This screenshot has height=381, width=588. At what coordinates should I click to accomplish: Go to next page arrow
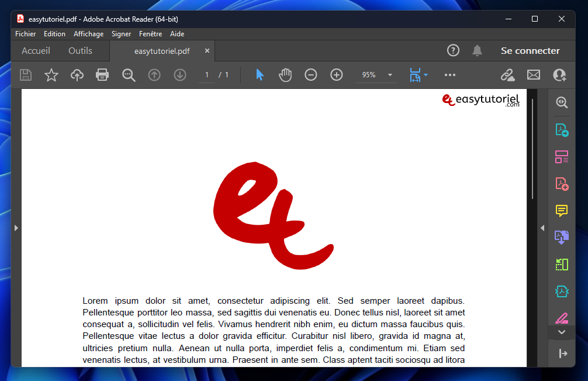pyautogui.click(x=180, y=75)
